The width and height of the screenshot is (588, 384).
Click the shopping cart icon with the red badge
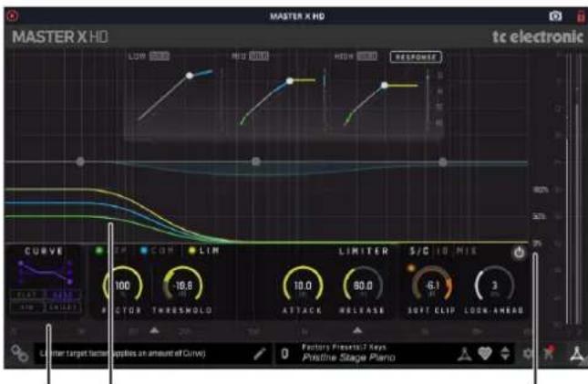549,353
